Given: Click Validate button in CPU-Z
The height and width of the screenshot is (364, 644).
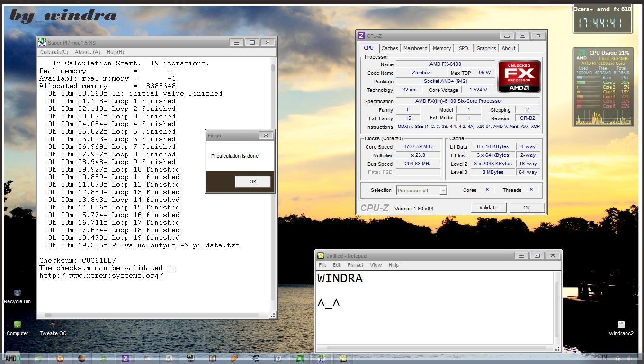Looking at the screenshot, I should point(488,208).
